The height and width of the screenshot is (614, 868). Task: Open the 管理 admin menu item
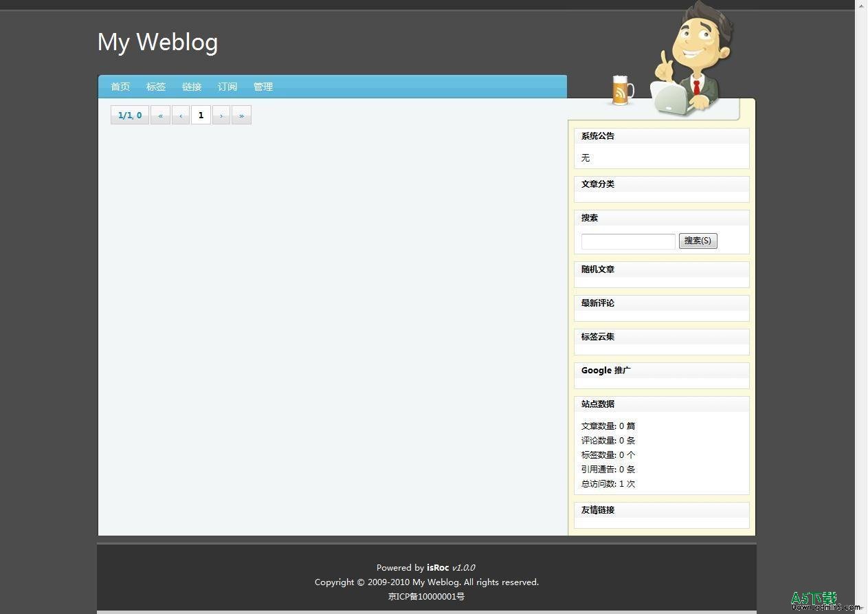point(263,87)
